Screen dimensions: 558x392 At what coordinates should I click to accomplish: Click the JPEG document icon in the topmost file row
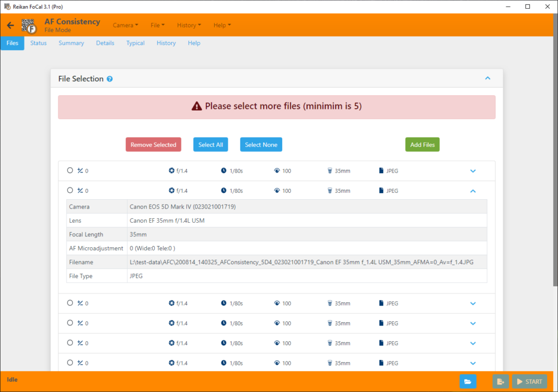point(381,171)
